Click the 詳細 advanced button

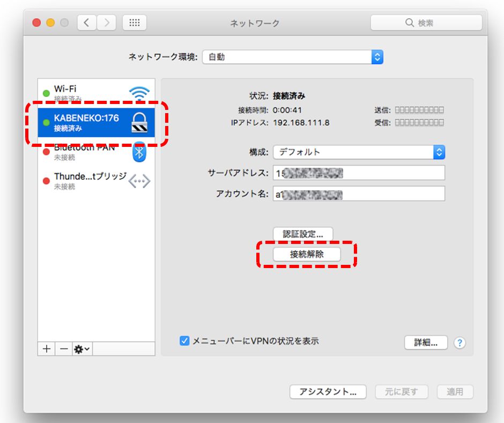pos(426,343)
